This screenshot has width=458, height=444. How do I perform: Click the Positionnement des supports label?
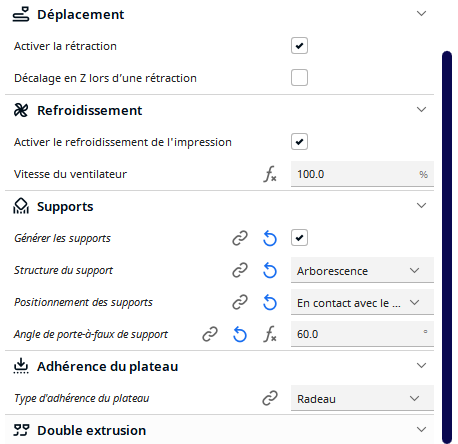pos(83,302)
